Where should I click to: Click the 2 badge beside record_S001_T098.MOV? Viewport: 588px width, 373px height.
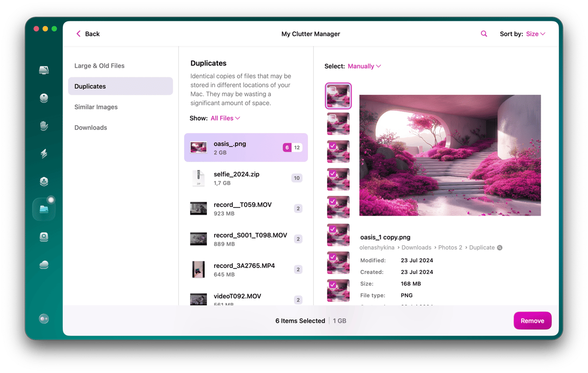[298, 239]
